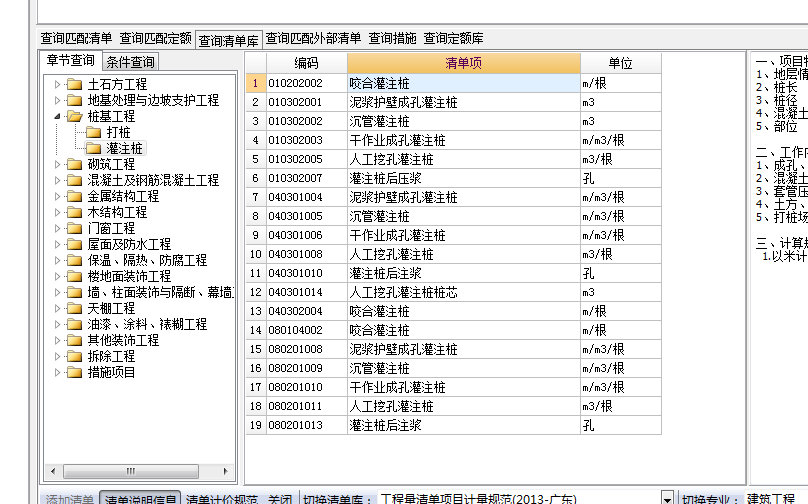
Task: Click the 打桩 folder icon
Action: 93,132
